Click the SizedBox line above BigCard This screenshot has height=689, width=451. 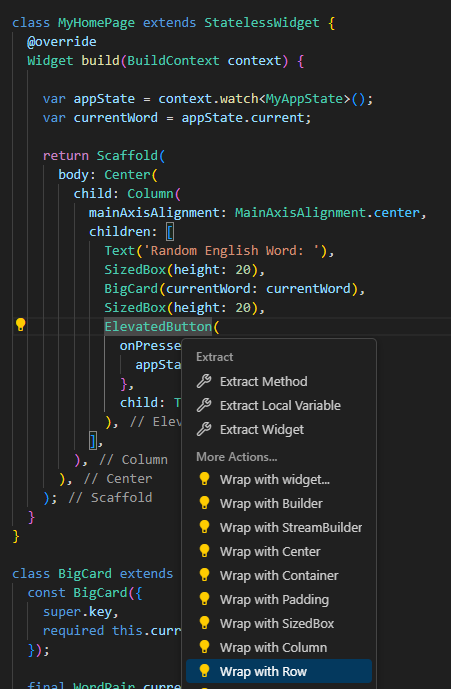coord(185,269)
